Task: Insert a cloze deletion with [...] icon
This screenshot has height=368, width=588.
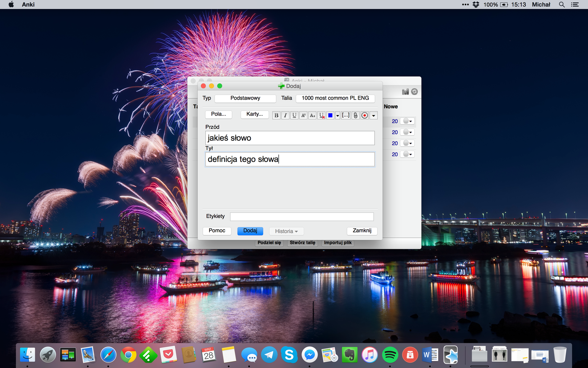Action: (x=346, y=115)
